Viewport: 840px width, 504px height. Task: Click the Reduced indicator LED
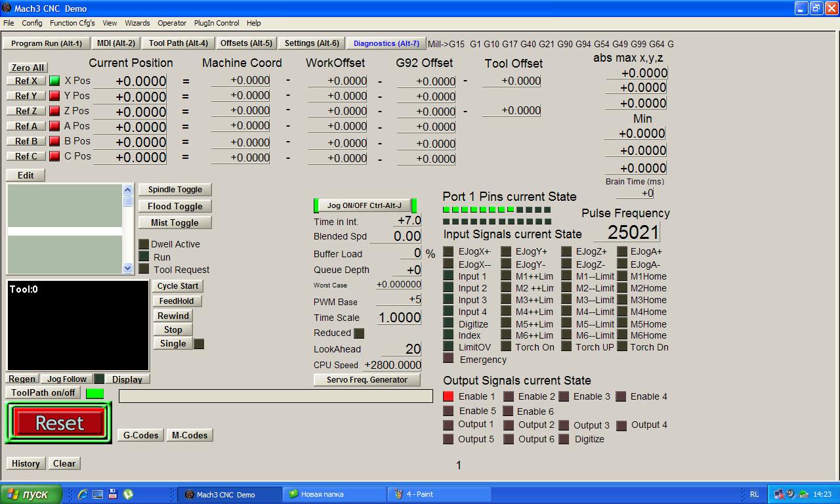pyautogui.click(x=359, y=333)
